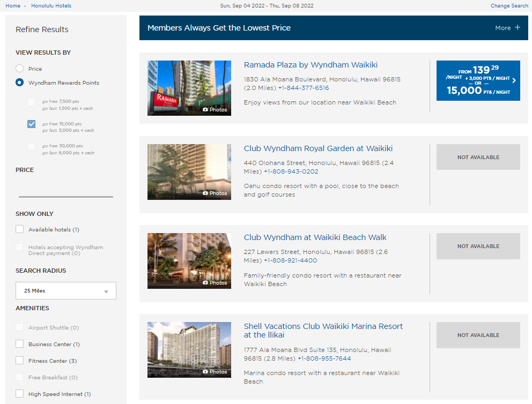Call Ramada phone +1-844-377-6516
Screen dimensions: 532x404
tap(304, 88)
